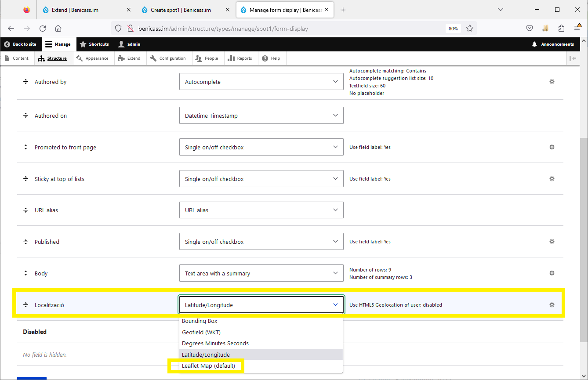Collapse the admin toolbar orientation toggle
This screenshot has width=588, height=380.
click(573, 58)
